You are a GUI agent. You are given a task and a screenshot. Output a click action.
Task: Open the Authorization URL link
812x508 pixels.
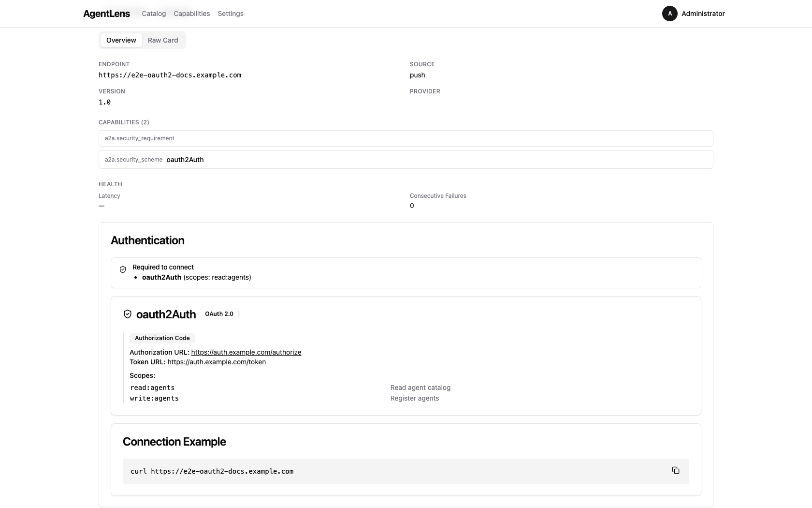[x=246, y=352]
